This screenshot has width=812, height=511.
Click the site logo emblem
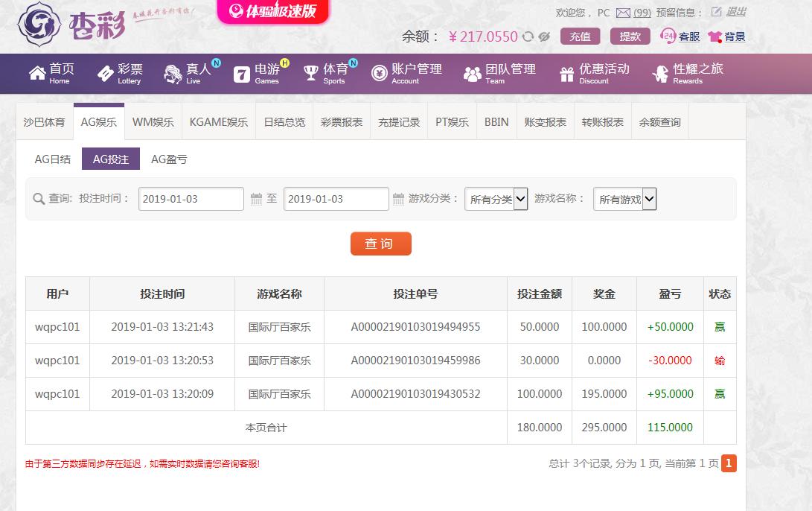point(39,24)
